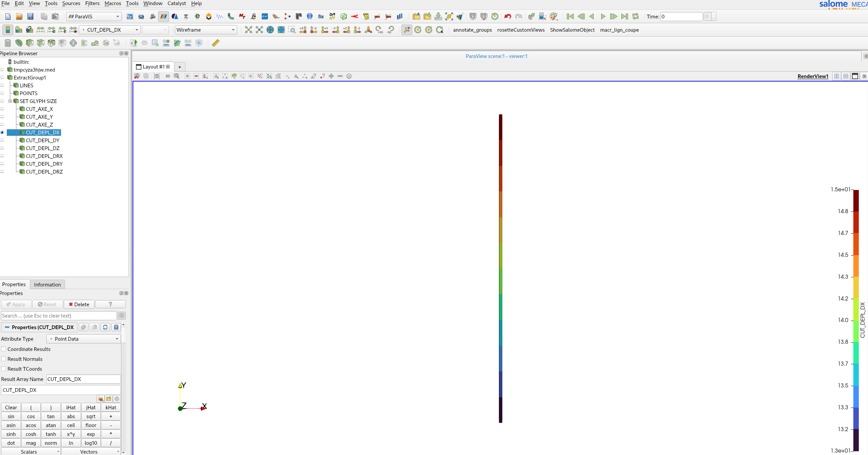
Task: Click the sqrt calculator button
Action: tap(91, 416)
